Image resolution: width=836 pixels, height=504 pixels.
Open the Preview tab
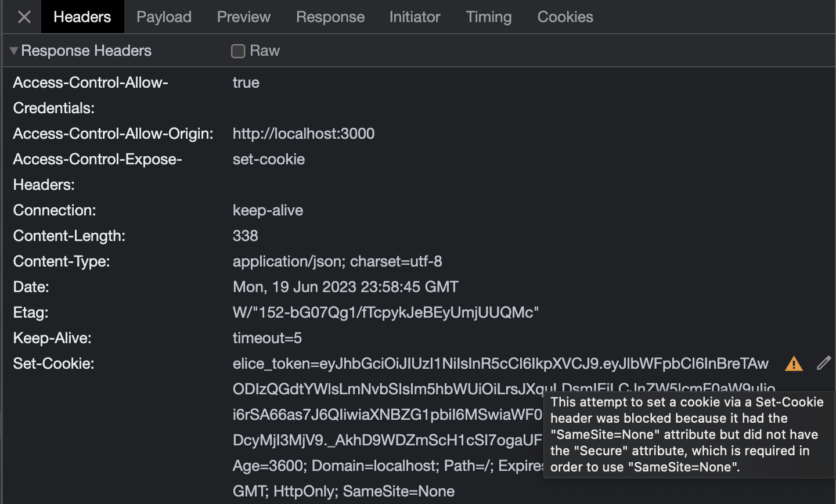[x=244, y=17]
